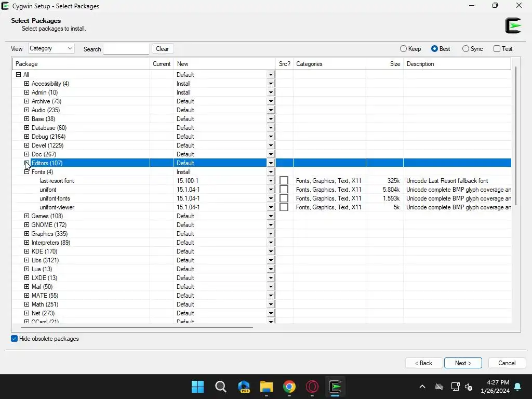
Task: Open the View Category dropdown
Action: 51,48
